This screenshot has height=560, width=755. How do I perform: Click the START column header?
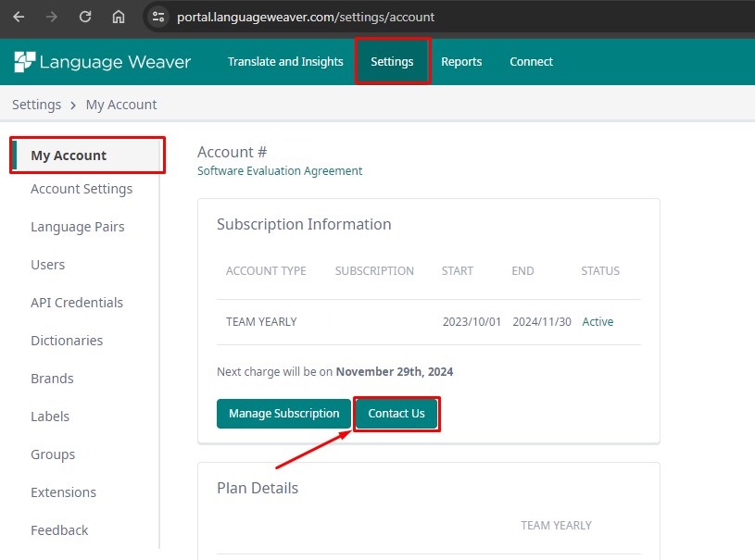pyautogui.click(x=458, y=271)
